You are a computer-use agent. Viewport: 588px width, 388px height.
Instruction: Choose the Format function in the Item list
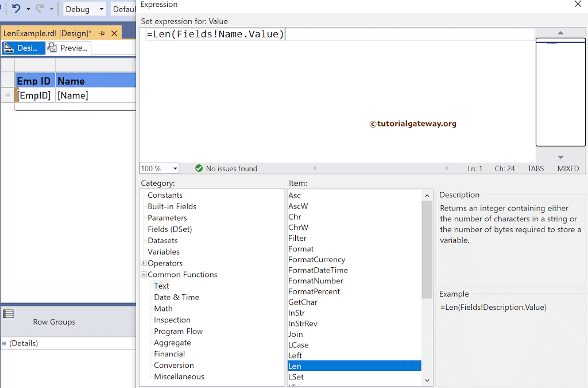[301, 248]
